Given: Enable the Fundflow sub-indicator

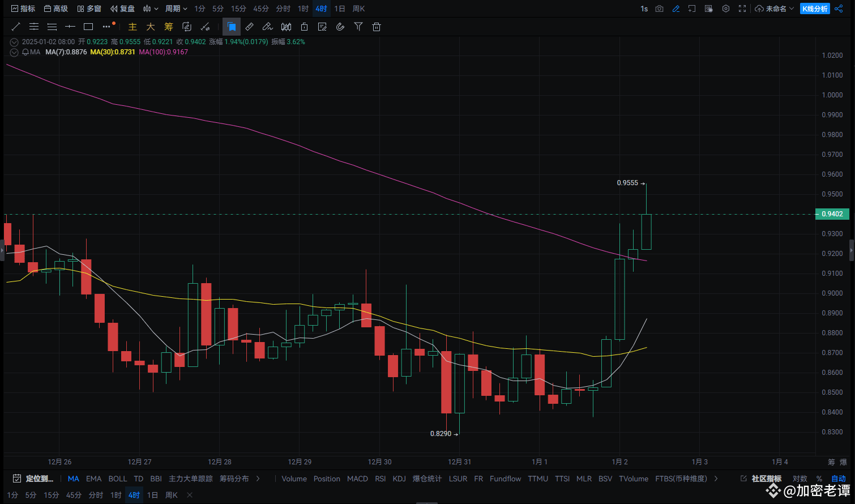Looking at the screenshot, I should pos(505,479).
